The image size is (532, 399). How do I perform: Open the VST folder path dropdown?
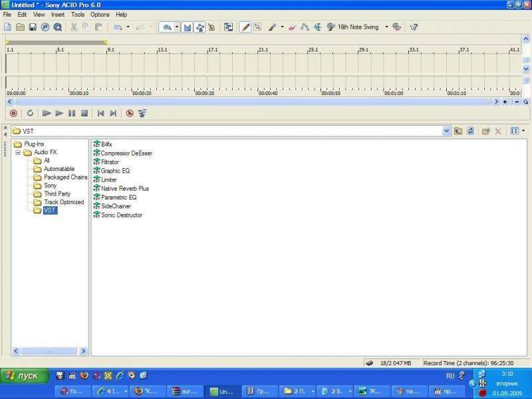[446, 131]
